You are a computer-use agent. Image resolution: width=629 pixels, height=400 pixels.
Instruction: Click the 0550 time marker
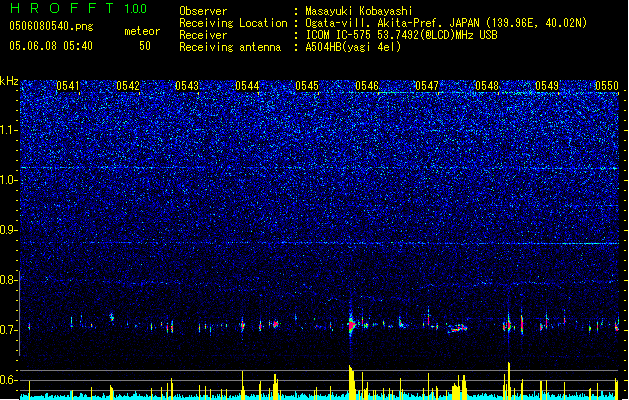click(x=607, y=86)
